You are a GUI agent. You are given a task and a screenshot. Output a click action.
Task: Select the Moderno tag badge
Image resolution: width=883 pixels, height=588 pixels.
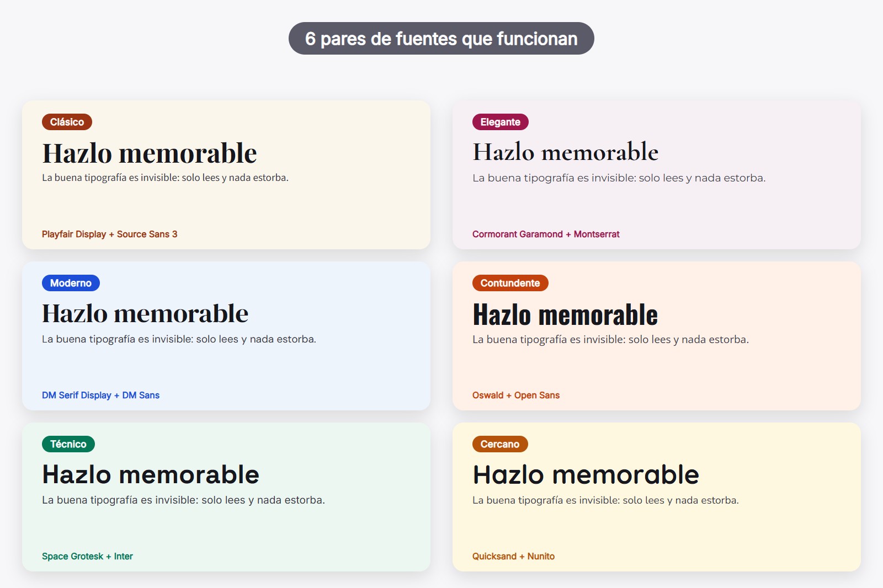coord(71,283)
